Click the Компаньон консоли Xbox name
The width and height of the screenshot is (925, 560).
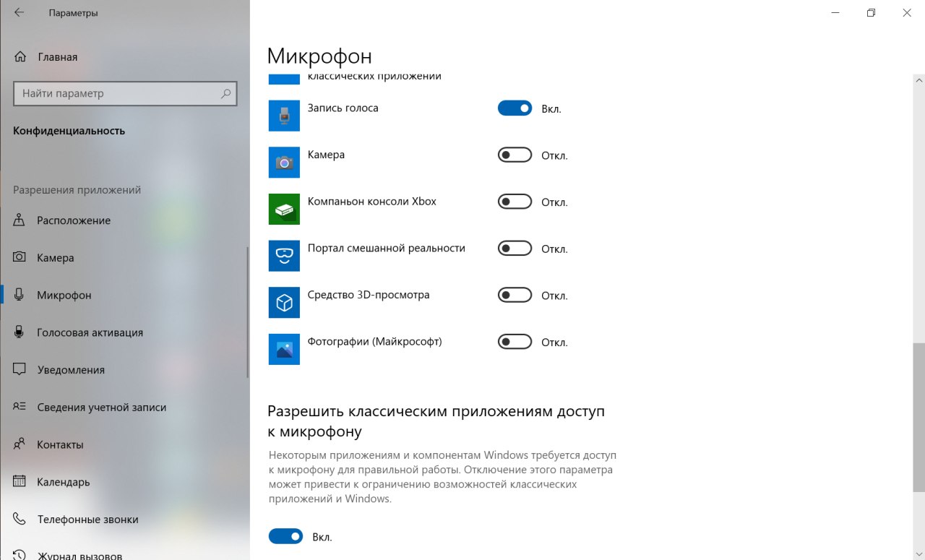[x=372, y=202]
